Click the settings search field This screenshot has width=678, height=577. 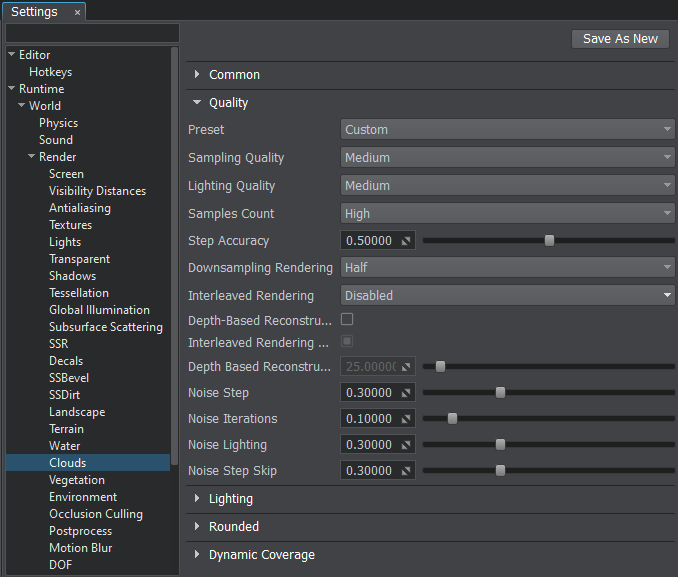tap(92, 33)
